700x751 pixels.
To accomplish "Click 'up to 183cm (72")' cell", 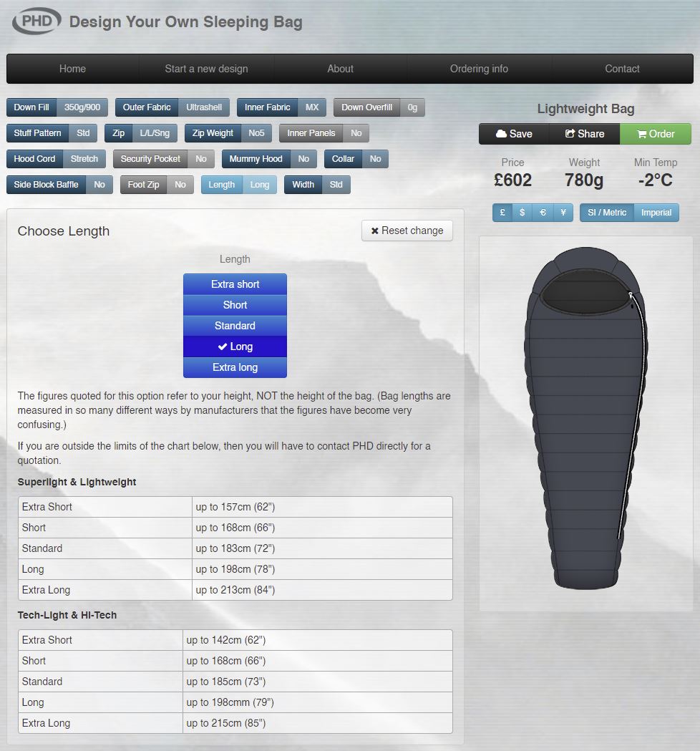I will [322, 548].
